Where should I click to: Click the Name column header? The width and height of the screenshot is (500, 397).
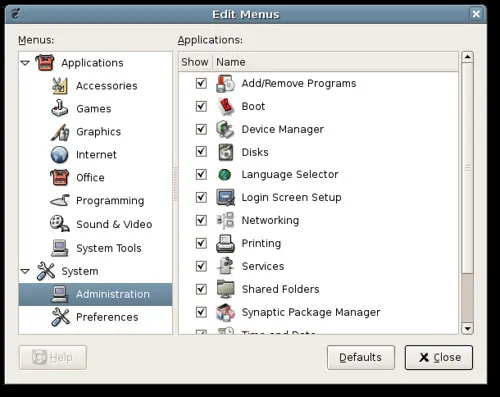pyautogui.click(x=336, y=62)
